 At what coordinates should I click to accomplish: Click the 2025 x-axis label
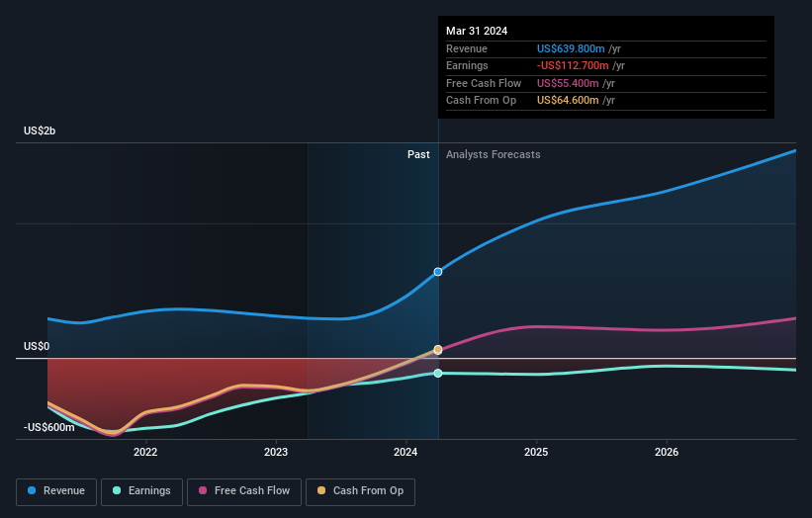click(x=536, y=452)
